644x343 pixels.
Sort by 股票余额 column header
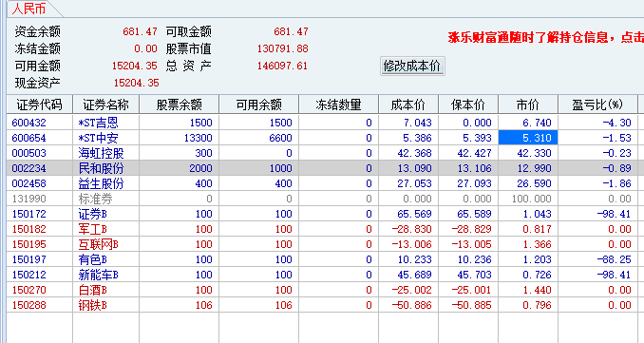coord(180,105)
